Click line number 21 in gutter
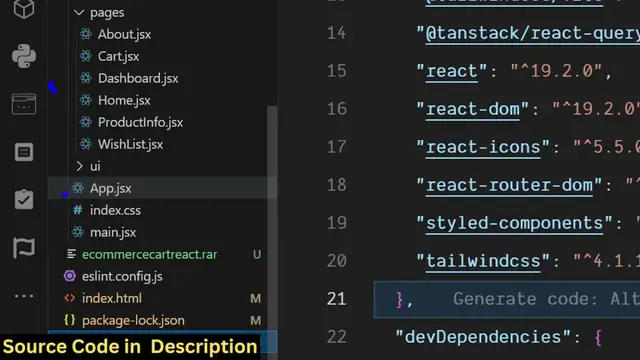640x360 pixels. (337, 299)
